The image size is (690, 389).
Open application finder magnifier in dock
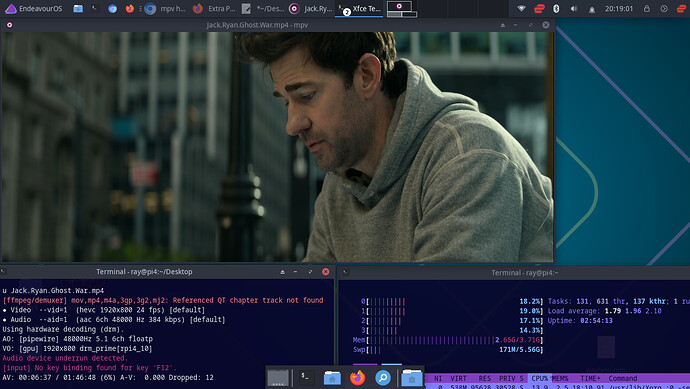(x=383, y=378)
